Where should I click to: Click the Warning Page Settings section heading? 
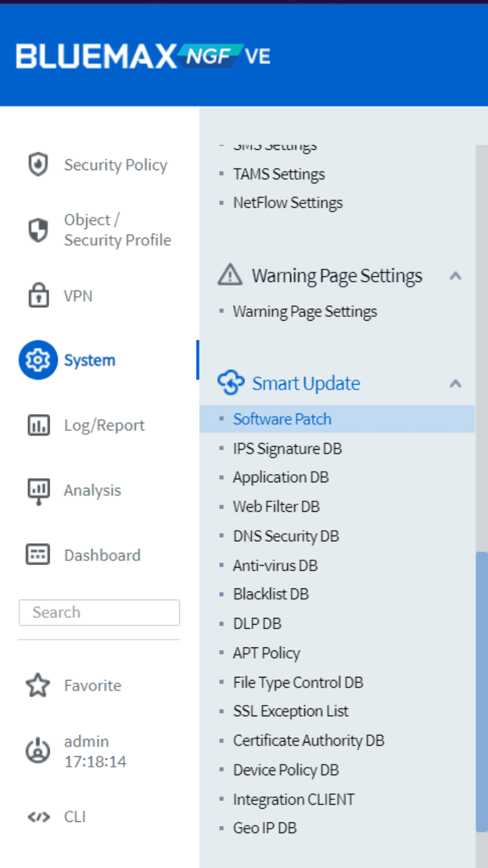click(337, 275)
